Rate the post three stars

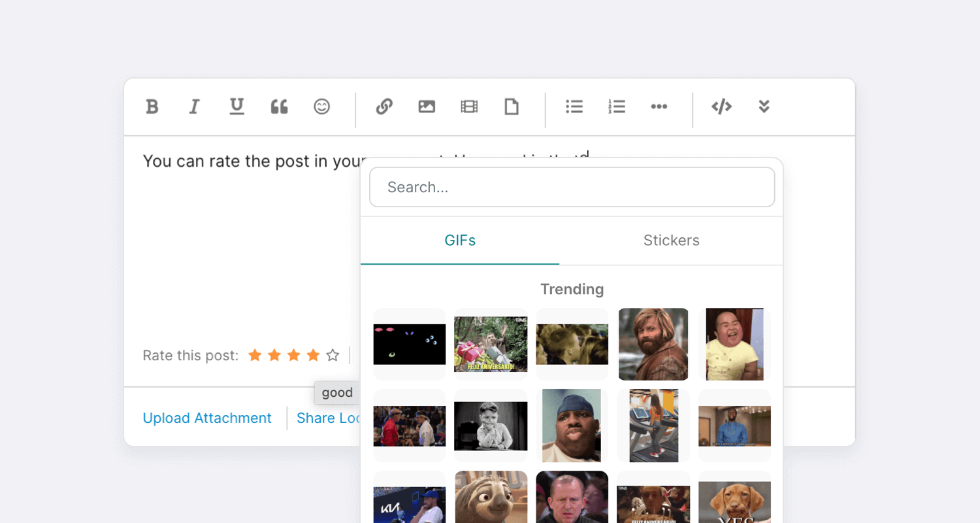(x=294, y=355)
